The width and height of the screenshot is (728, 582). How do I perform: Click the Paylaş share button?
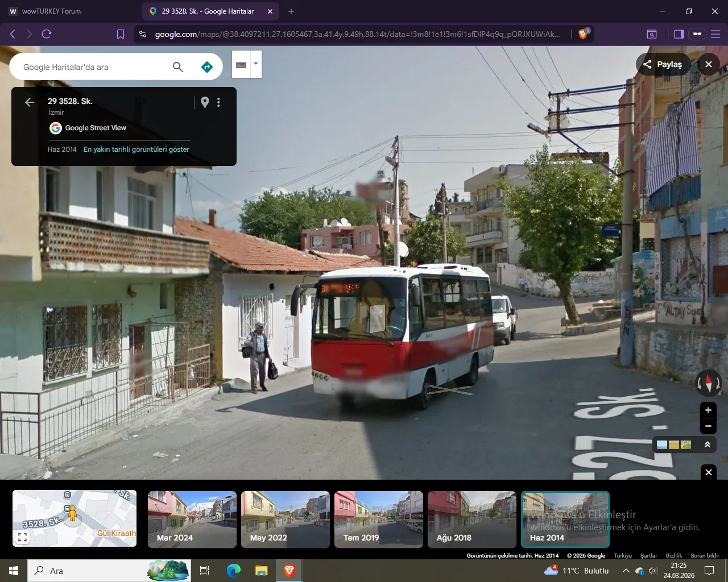(663, 64)
